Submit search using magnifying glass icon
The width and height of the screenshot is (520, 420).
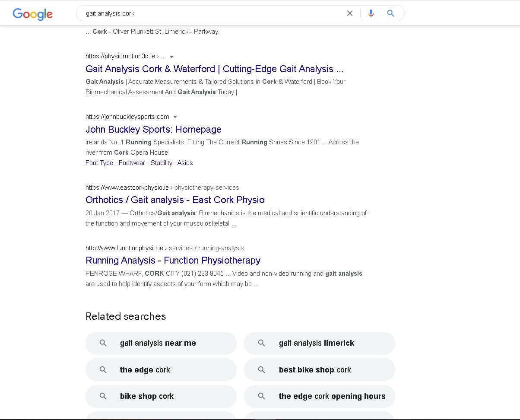[390, 13]
